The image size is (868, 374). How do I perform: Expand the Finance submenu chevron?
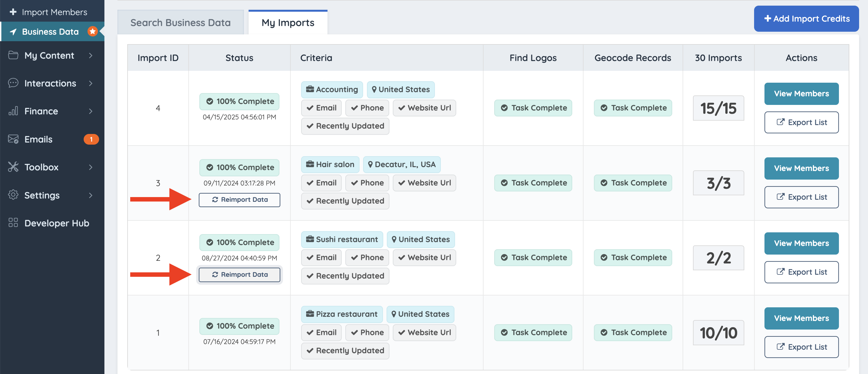coord(91,111)
